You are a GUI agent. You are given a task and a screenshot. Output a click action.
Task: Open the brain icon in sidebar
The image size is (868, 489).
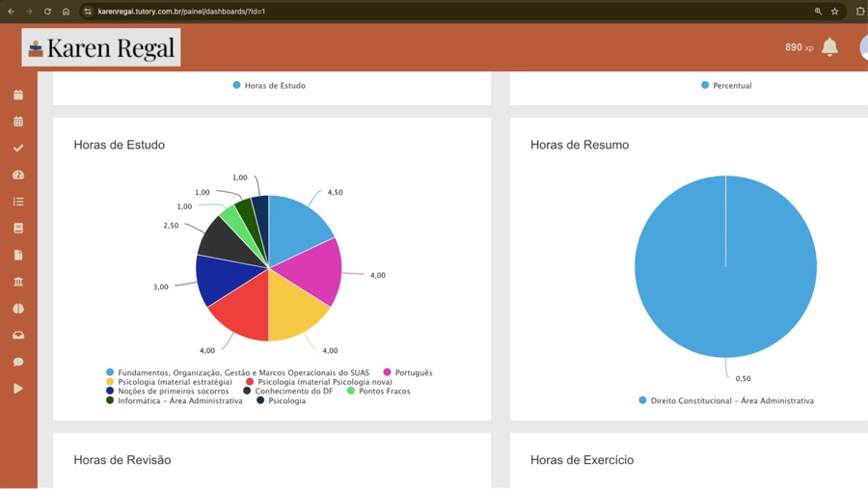18,309
